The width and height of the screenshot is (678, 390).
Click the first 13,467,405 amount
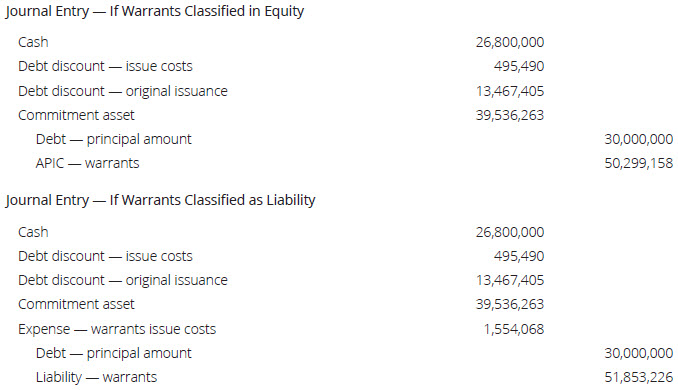(x=510, y=91)
